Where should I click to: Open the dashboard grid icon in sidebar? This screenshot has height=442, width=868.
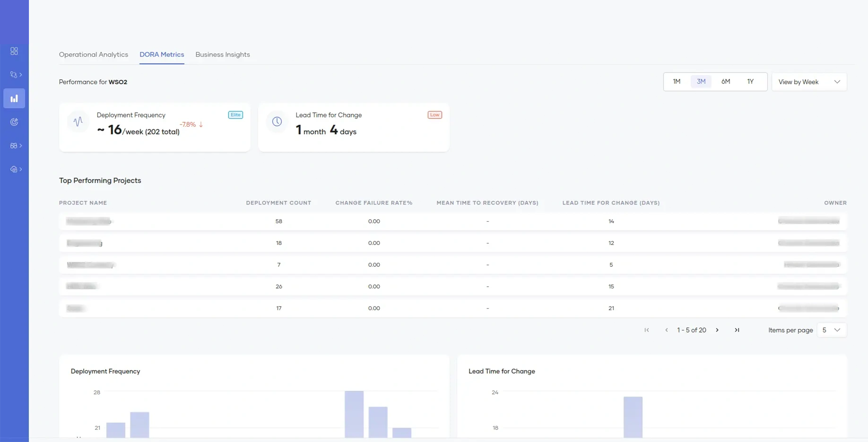pyautogui.click(x=14, y=51)
